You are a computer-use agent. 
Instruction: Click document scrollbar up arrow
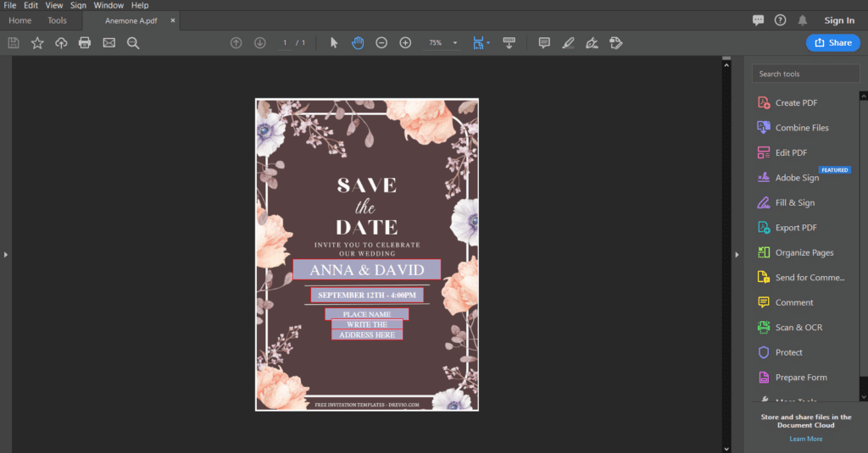[x=726, y=64]
